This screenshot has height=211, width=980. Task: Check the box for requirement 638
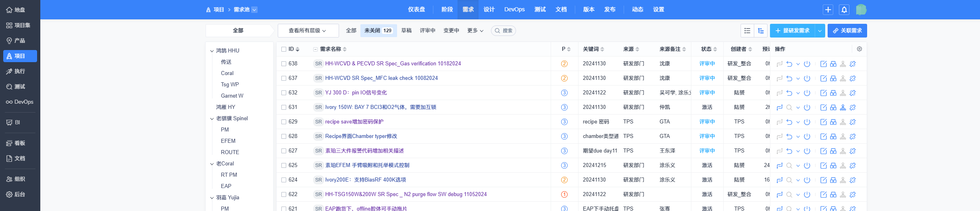coord(284,64)
